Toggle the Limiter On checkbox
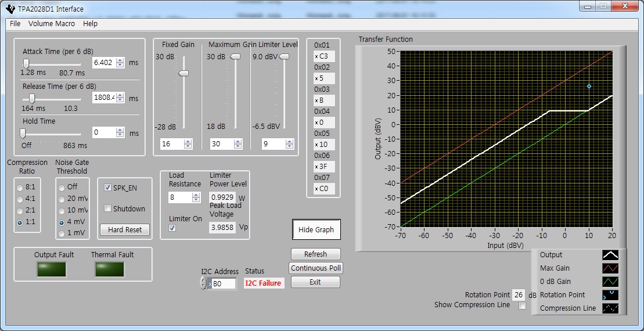Image resolution: width=644 pixels, height=331 pixels. 172,228
